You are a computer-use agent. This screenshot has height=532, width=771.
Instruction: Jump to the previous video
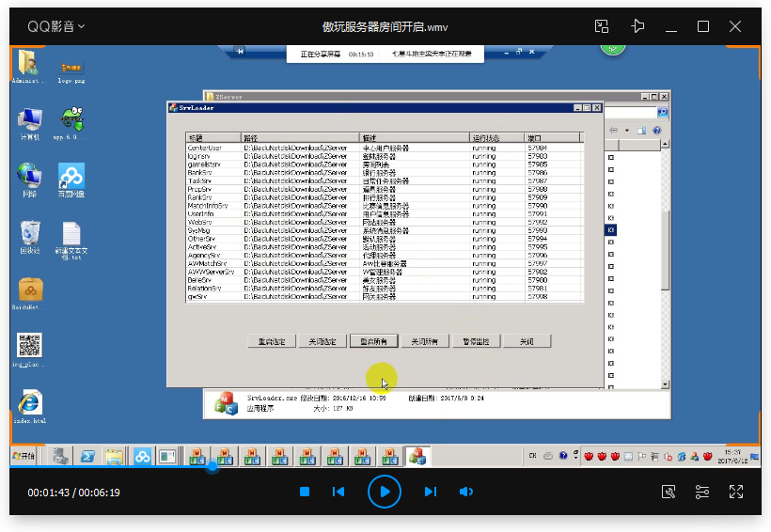pyautogui.click(x=338, y=492)
